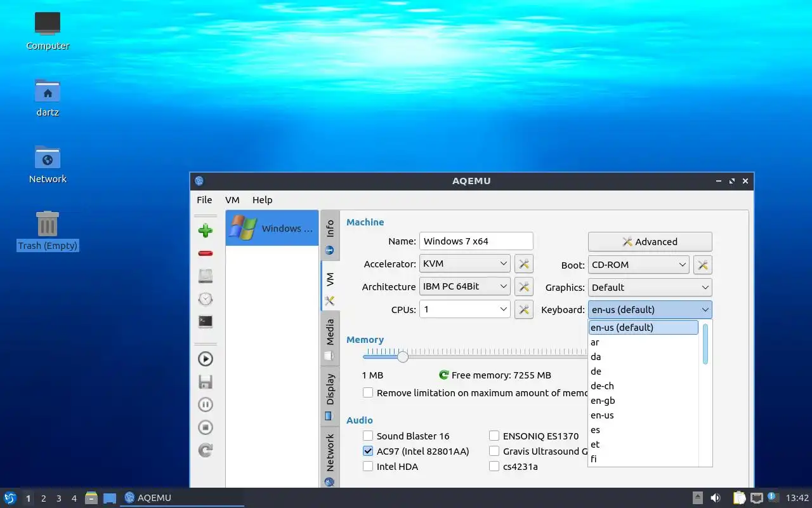The image size is (812, 508).
Task: Save VM state with floppy icon
Action: [x=205, y=382]
